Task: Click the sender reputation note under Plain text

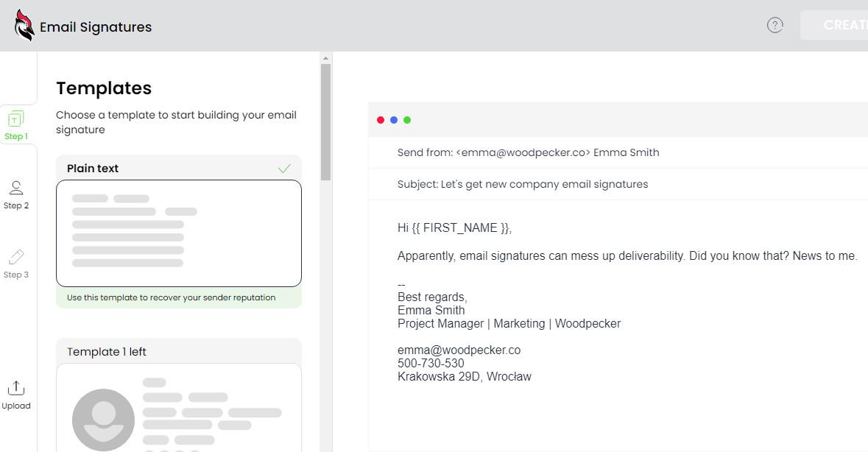Action: 171,297
